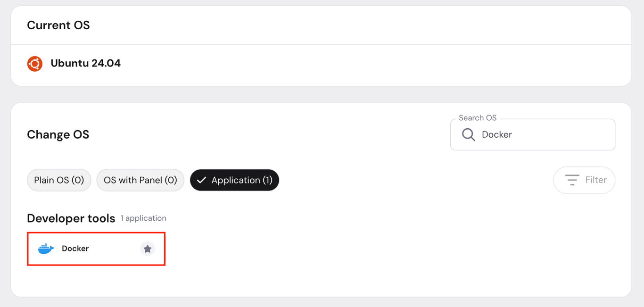644x307 pixels.
Task: Click the Filter button label
Action: 595,180
